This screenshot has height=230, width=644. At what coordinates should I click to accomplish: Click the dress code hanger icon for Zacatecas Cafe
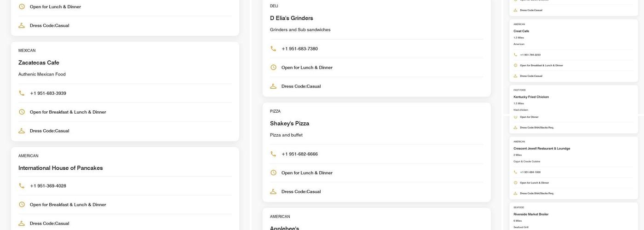pos(22,131)
